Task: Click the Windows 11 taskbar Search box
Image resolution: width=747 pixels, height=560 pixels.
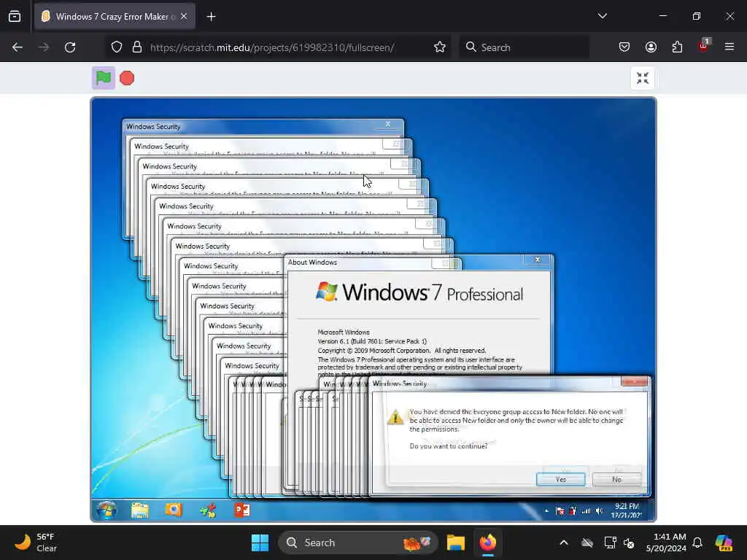Action: 357,542
